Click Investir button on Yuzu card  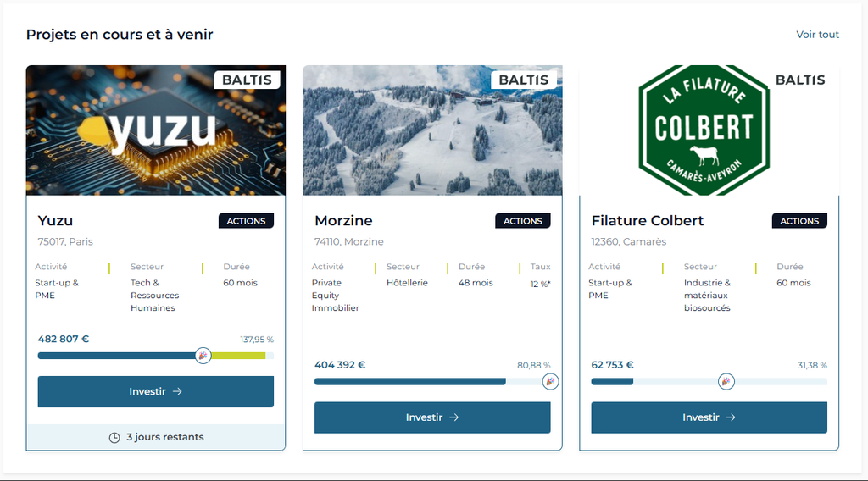pos(156,391)
